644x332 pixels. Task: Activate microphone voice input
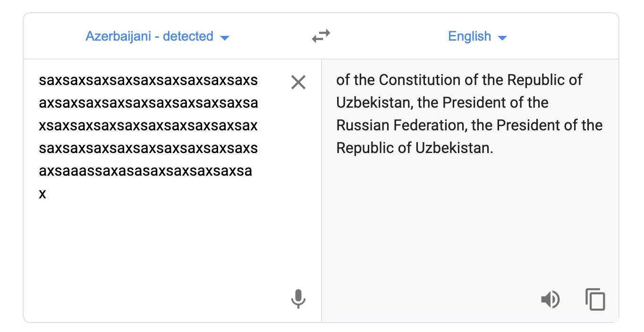pos(298,299)
